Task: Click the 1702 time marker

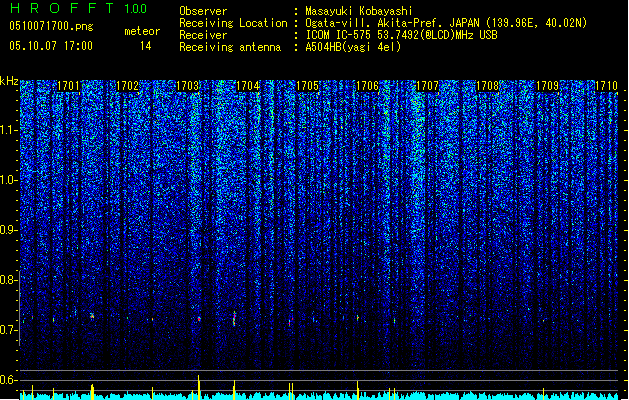Action: pyautogui.click(x=128, y=86)
